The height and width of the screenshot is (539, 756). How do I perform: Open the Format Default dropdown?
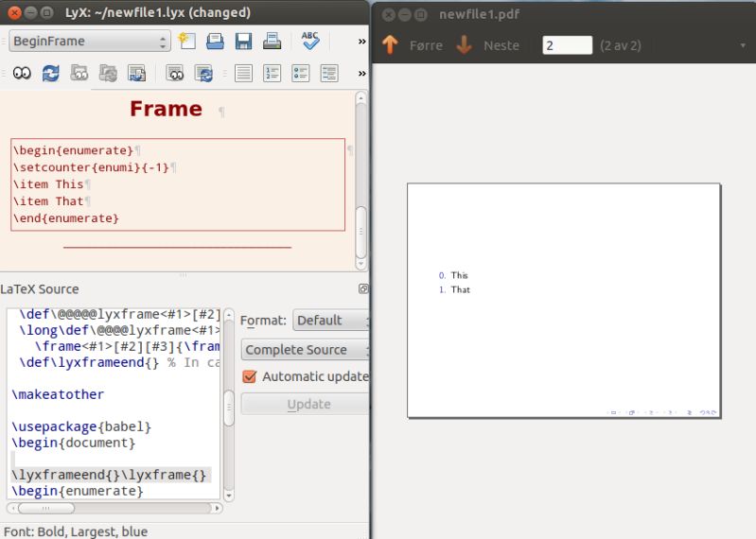coord(331,321)
